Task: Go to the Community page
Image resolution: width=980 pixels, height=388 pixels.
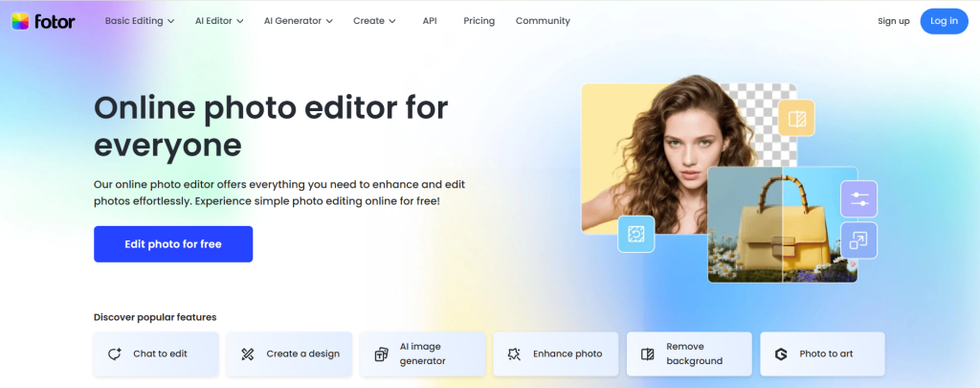Action: click(x=543, y=21)
